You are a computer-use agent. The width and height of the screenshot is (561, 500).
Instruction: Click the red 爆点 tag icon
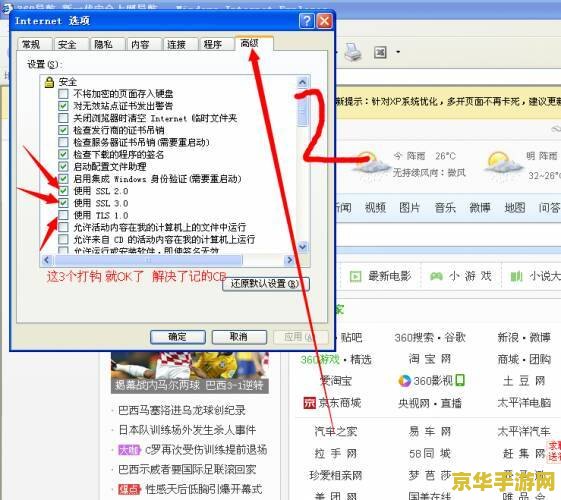[129, 489]
